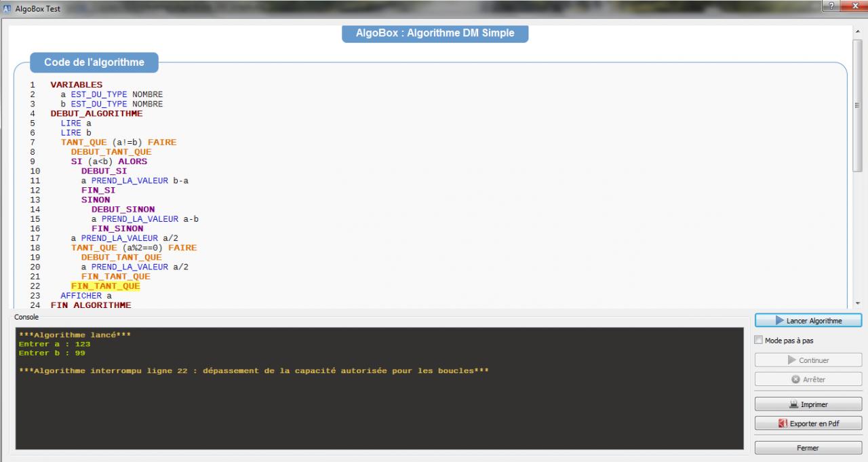Click 'TANT_QUE (a!=b) FAIRE' line

point(119,142)
